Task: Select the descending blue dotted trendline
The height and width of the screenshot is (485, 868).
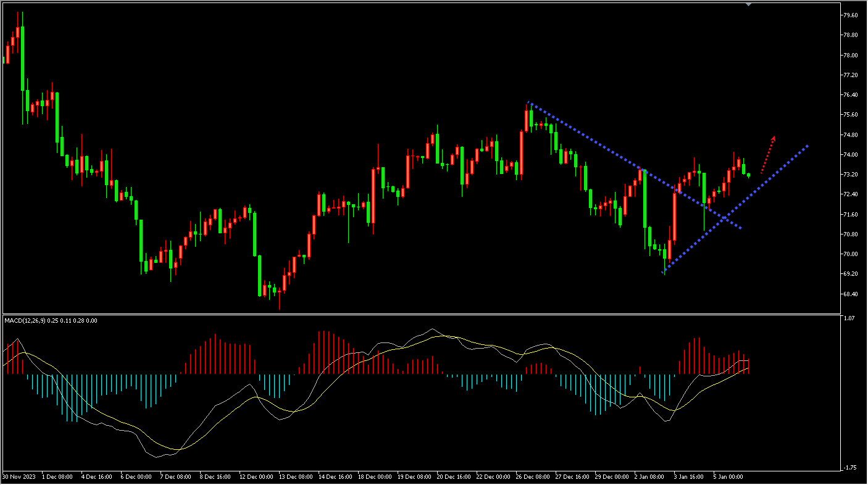Action: (635, 165)
